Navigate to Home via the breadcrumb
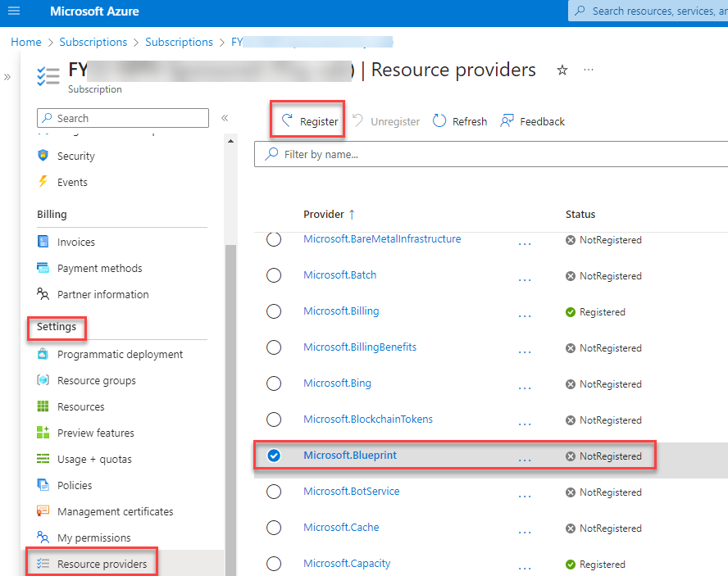Image resolution: width=728 pixels, height=576 pixels. [25, 42]
